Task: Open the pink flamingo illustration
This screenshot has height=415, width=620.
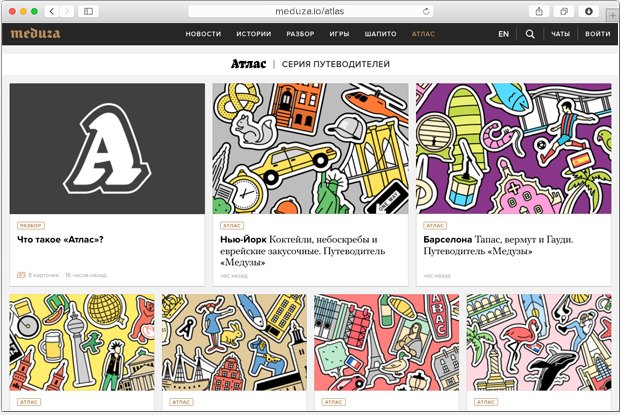Action: point(539,342)
